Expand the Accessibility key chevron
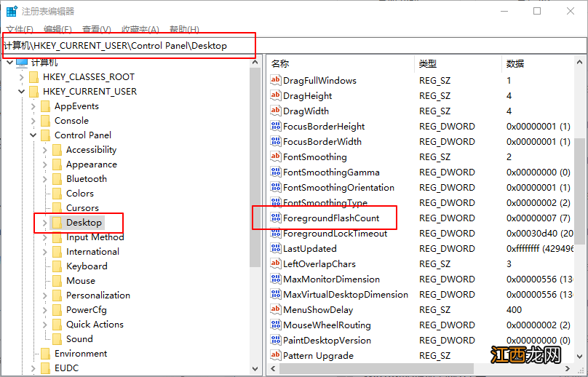This screenshot has width=588, height=377. pyautogui.click(x=45, y=150)
